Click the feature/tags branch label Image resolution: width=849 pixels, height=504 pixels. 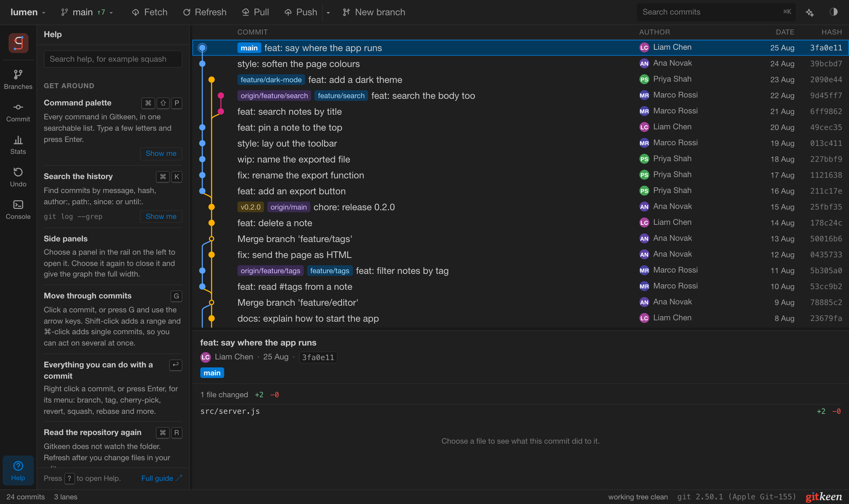click(329, 271)
